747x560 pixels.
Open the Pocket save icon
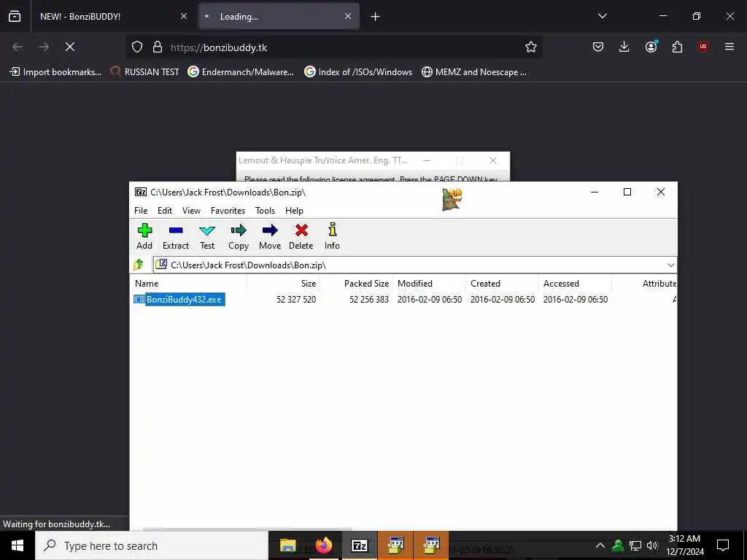click(x=598, y=47)
